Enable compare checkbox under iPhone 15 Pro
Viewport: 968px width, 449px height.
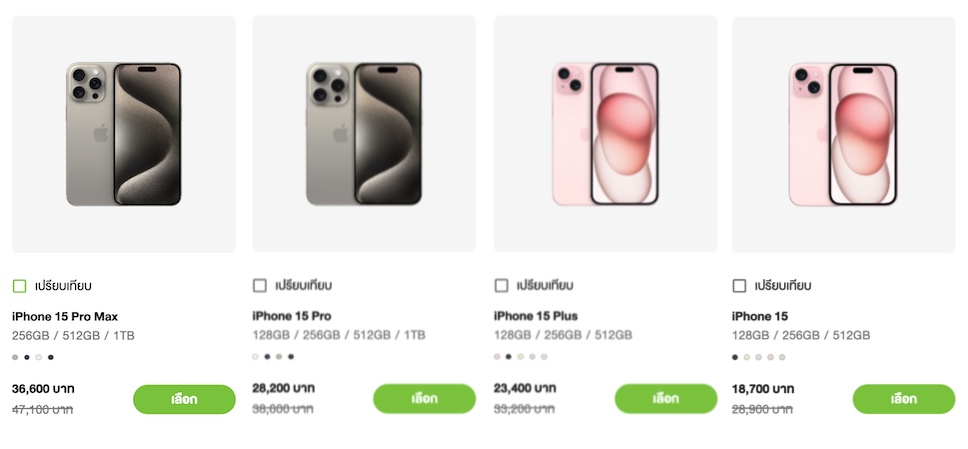coord(260,286)
